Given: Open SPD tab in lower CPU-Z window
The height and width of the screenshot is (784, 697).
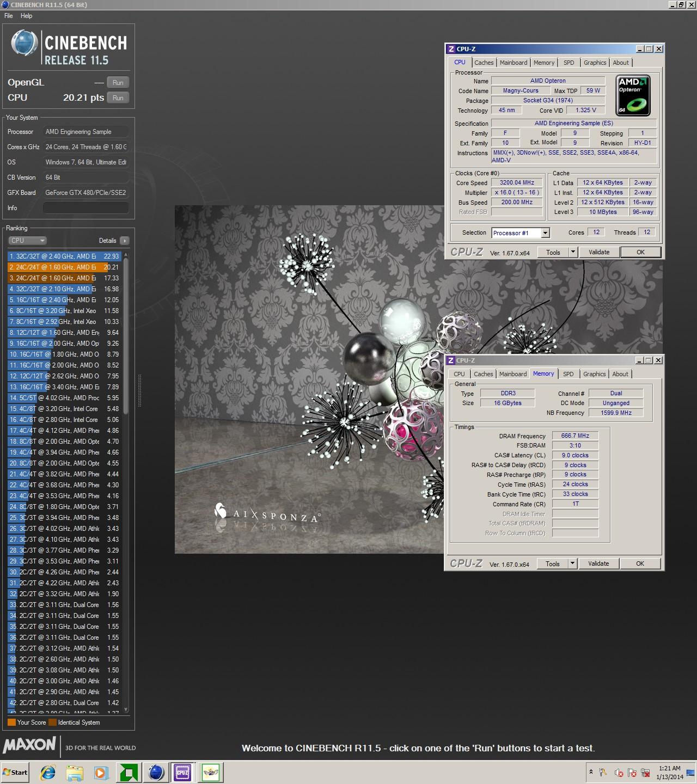Looking at the screenshot, I should [x=568, y=374].
